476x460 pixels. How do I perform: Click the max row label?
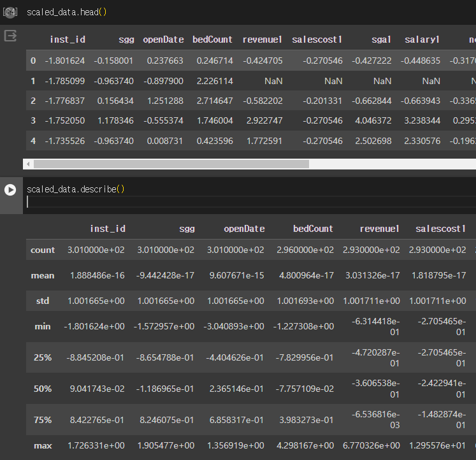(x=43, y=446)
